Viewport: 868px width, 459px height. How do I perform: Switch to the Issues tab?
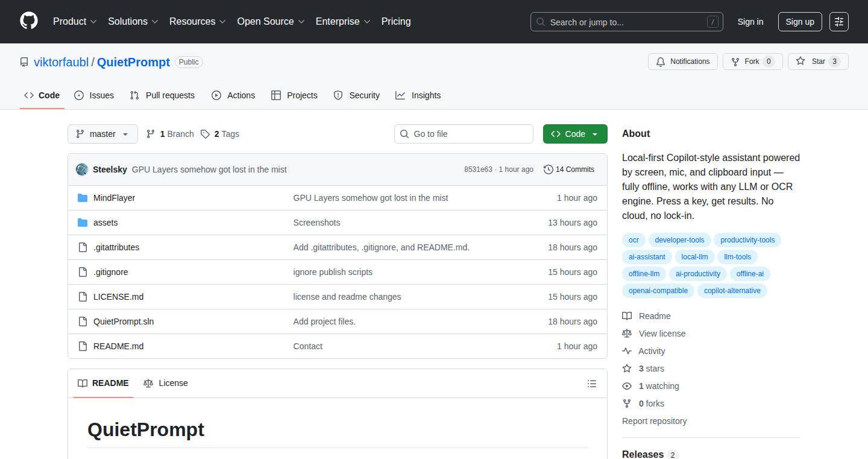(x=94, y=95)
